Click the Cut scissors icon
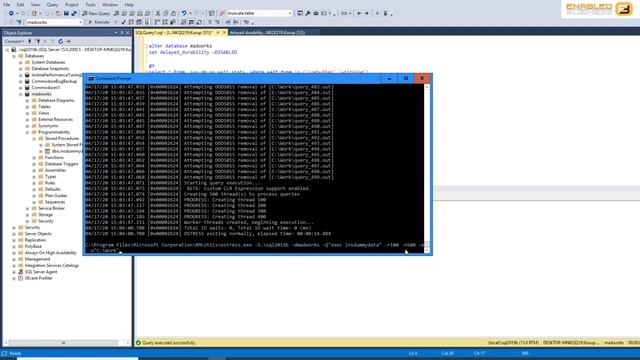Viewport: 640px width, 360px height. point(158,13)
